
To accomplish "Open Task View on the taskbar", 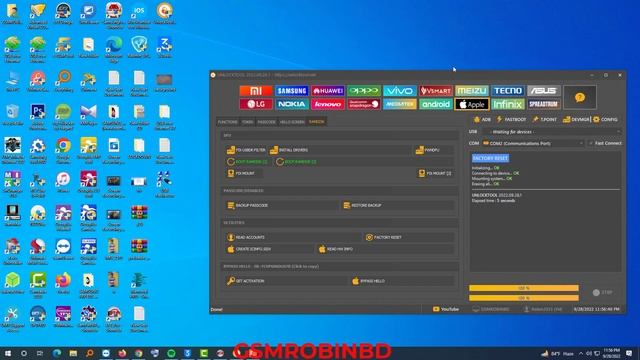I will tap(40, 353).
